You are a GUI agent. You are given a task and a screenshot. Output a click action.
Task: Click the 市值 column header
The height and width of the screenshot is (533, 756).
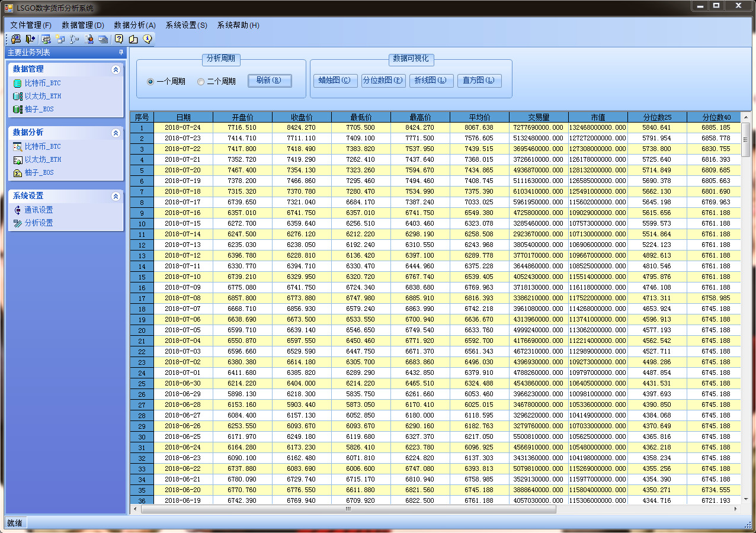598,117
